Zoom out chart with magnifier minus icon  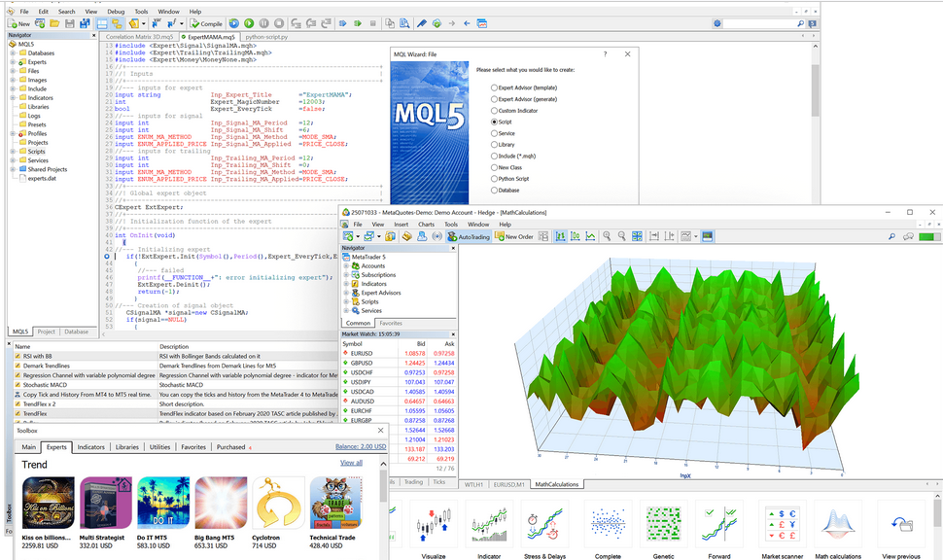tap(622, 237)
